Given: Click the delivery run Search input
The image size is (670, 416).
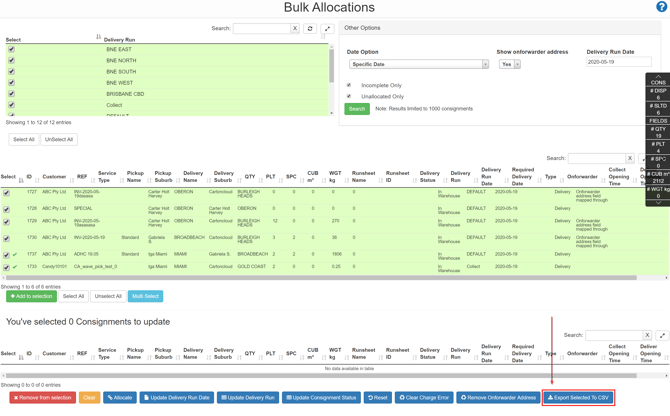Looking at the screenshot, I should click(x=262, y=29).
